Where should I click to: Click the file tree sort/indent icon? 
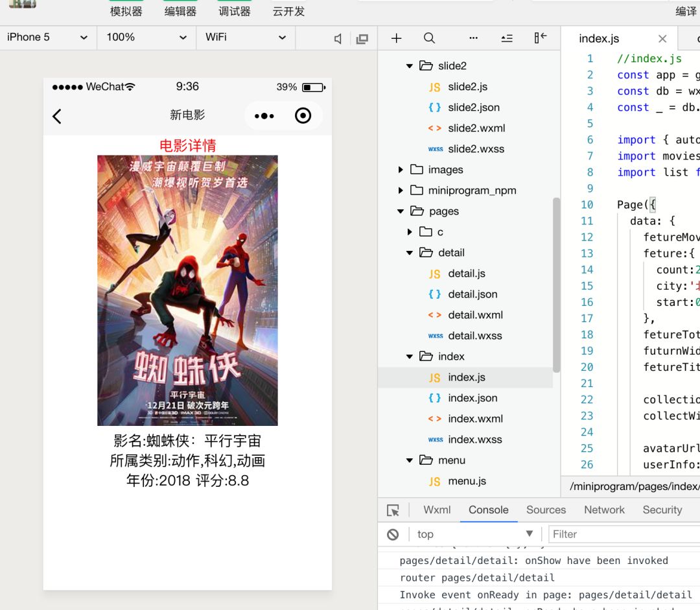507,38
